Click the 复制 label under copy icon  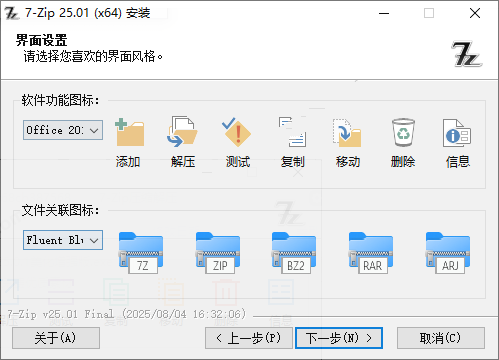click(x=293, y=162)
